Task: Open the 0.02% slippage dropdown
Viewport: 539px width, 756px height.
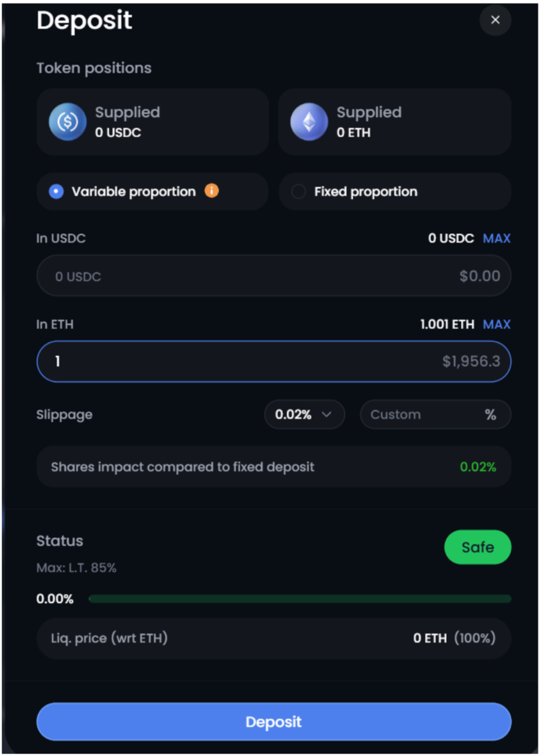Action: (x=304, y=415)
